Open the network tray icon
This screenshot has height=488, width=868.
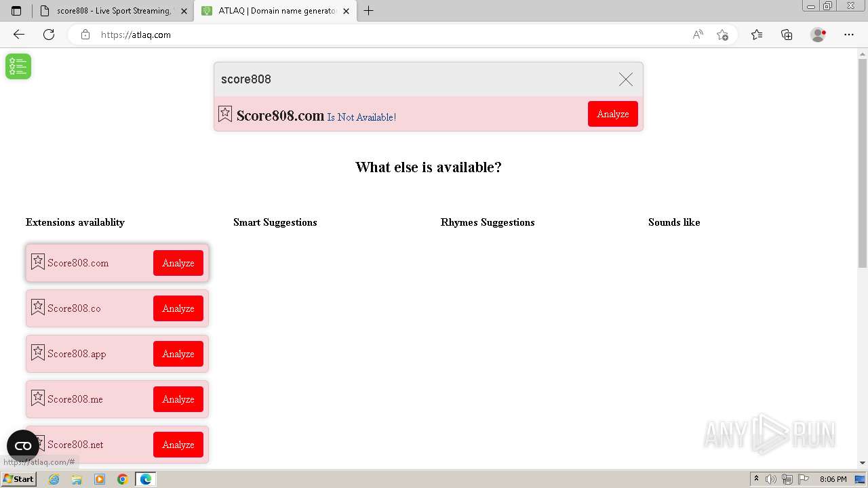[x=787, y=479]
